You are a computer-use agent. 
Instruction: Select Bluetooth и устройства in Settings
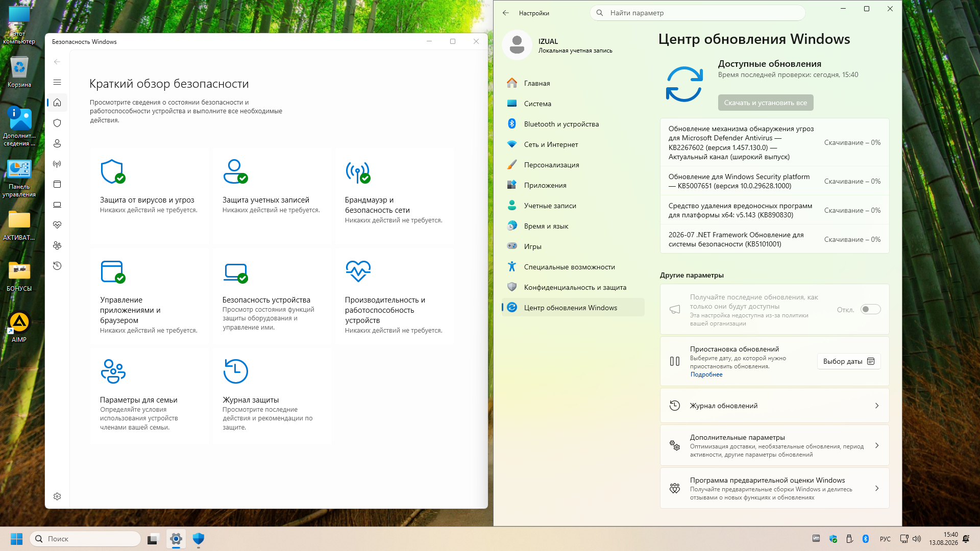(573, 124)
